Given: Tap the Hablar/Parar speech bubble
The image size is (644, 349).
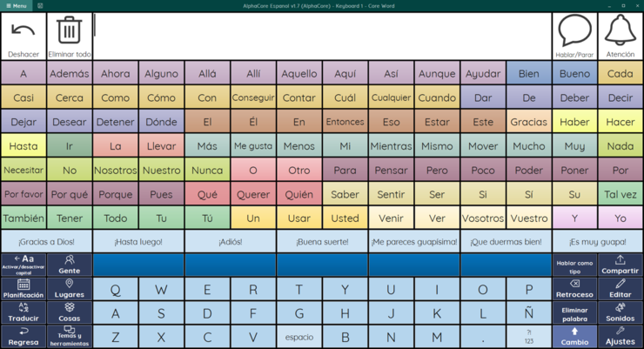Looking at the screenshot, I should point(574,37).
